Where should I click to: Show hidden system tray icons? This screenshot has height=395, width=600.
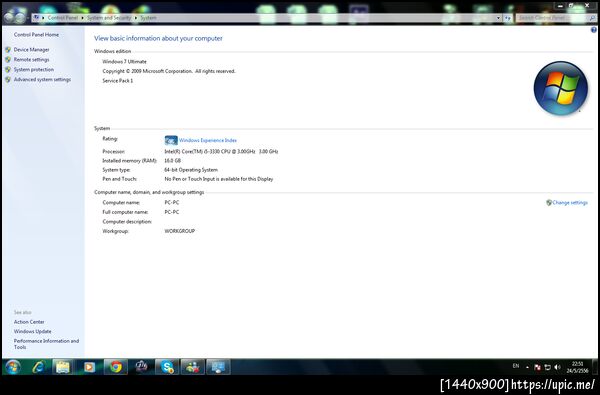coord(527,367)
